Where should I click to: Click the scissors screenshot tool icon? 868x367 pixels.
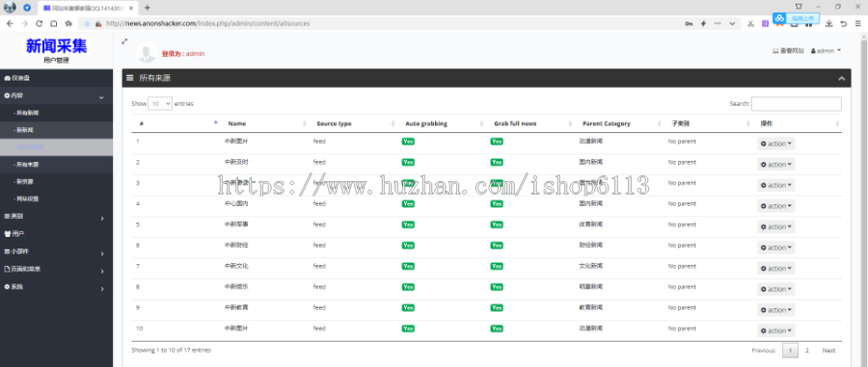pyautogui.click(x=750, y=24)
